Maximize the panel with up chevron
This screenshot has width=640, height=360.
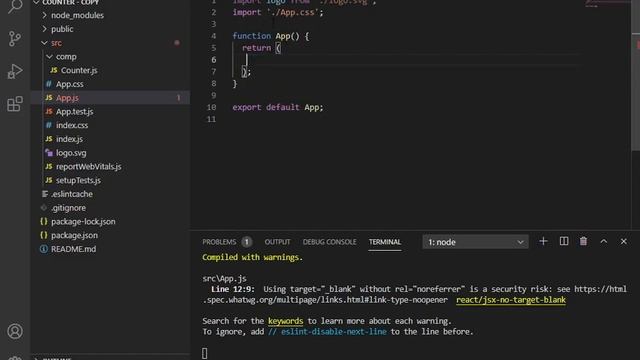click(604, 242)
